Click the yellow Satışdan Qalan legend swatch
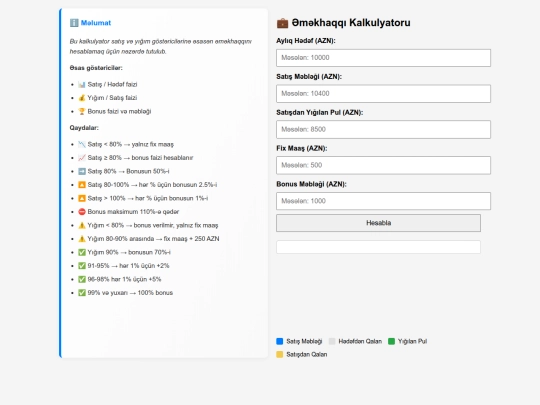This screenshot has width=540, height=405. pos(280,354)
